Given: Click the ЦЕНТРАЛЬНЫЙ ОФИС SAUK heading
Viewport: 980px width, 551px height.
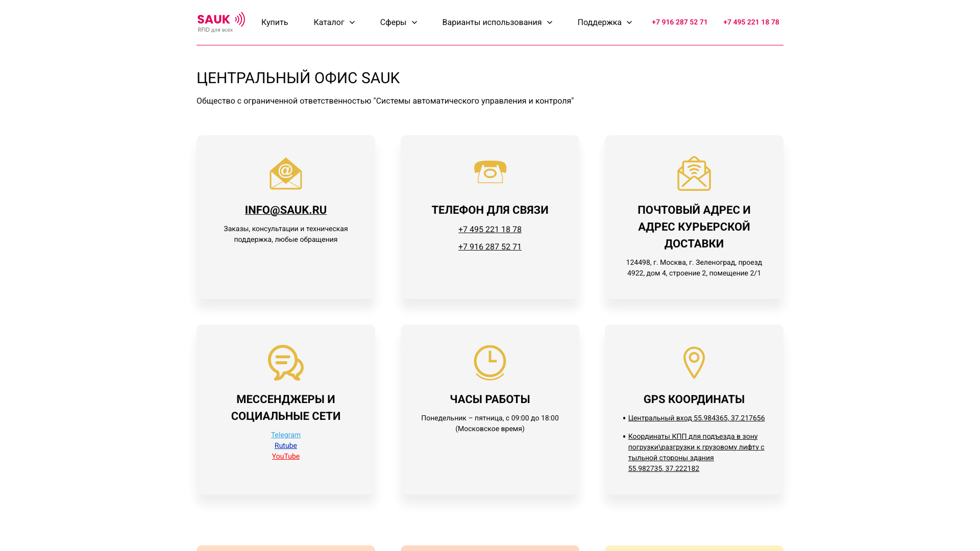Looking at the screenshot, I should pyautogui.click(x=298, y=78).
